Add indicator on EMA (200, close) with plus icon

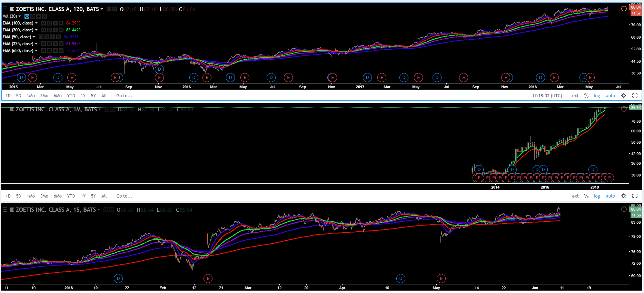pyautogui.click(x=55, y=30)
